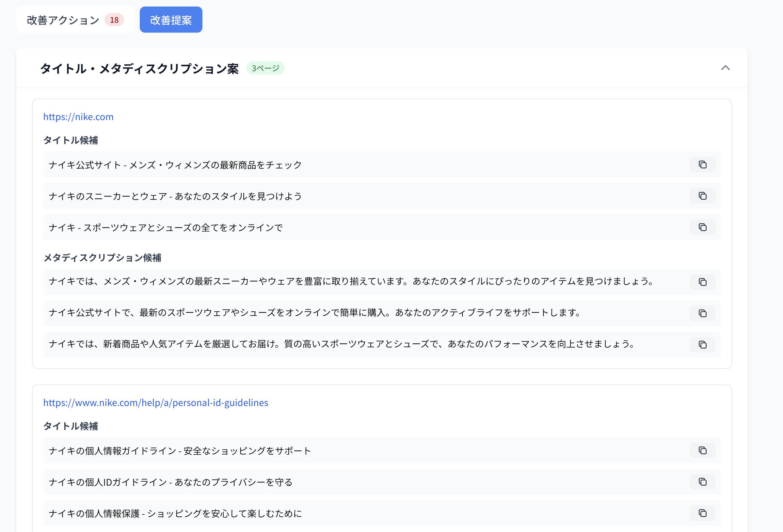Copy the third meta description about performance improvement

tap(702, 344)
